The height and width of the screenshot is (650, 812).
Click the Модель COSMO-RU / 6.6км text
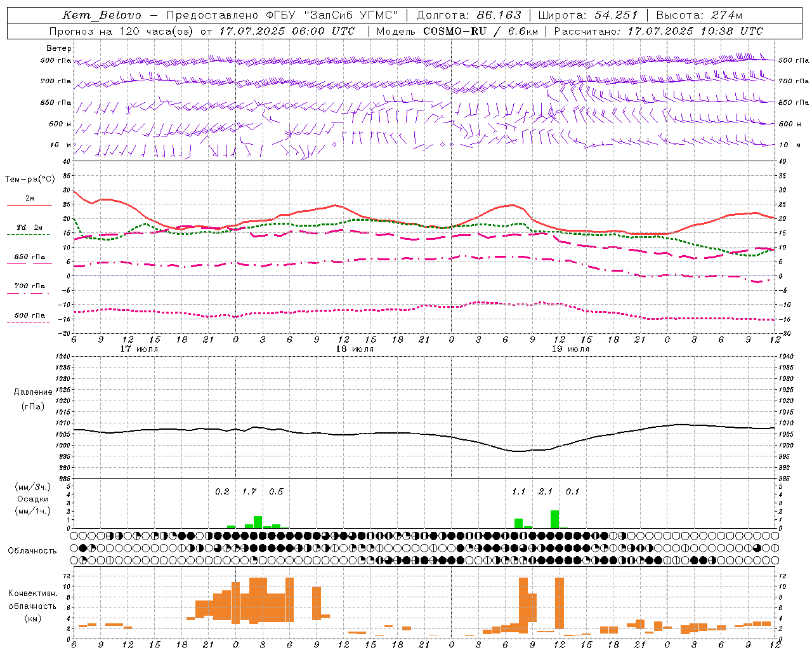457,31
